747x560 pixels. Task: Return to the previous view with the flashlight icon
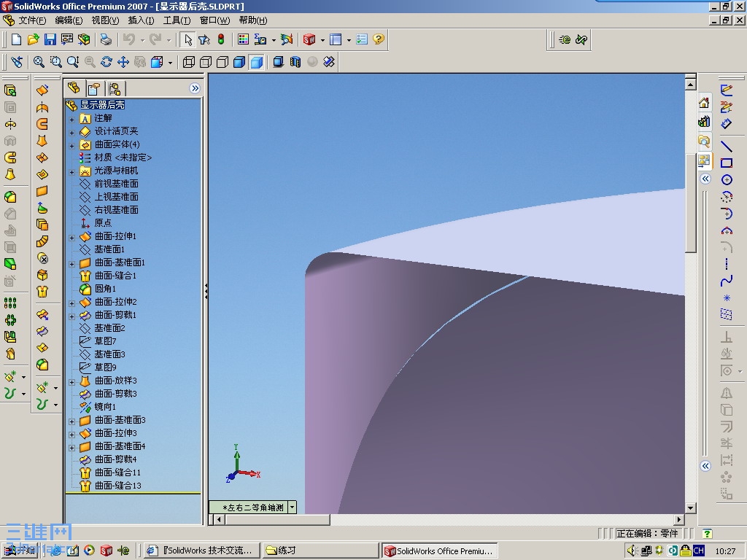coord(17,62)
